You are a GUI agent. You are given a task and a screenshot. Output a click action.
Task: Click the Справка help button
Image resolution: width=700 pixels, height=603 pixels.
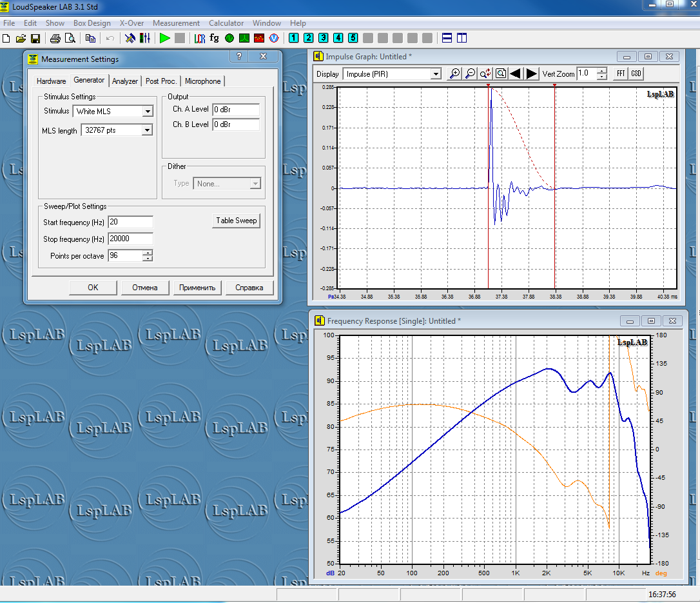coord(249,288)
